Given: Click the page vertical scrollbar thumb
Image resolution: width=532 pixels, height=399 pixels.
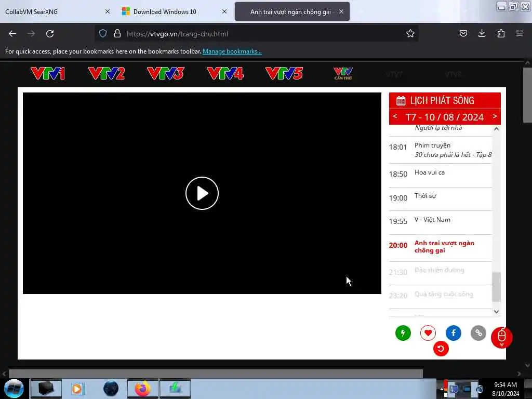Looking at the screenshot, I should pyautogui.click(x=527, y=95).
